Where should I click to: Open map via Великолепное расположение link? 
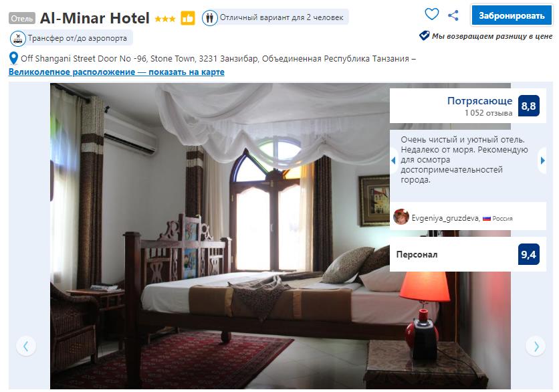point(116,72)
